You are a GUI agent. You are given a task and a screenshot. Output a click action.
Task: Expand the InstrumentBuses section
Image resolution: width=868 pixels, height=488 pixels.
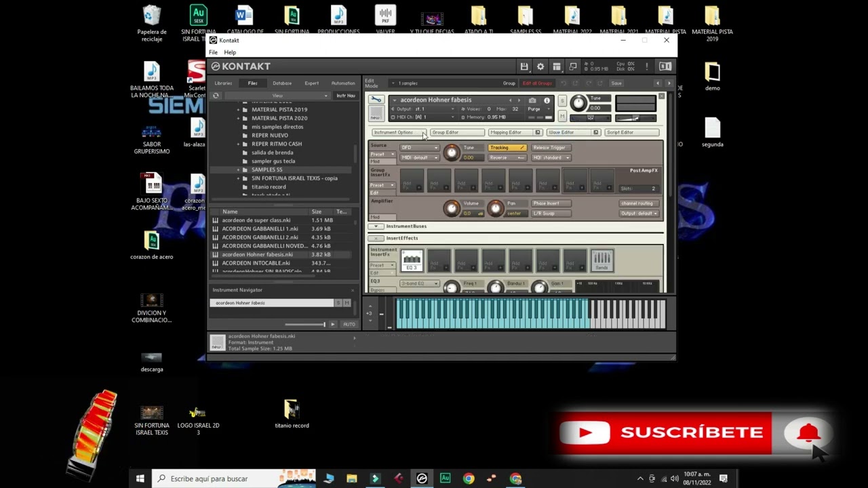376,226
